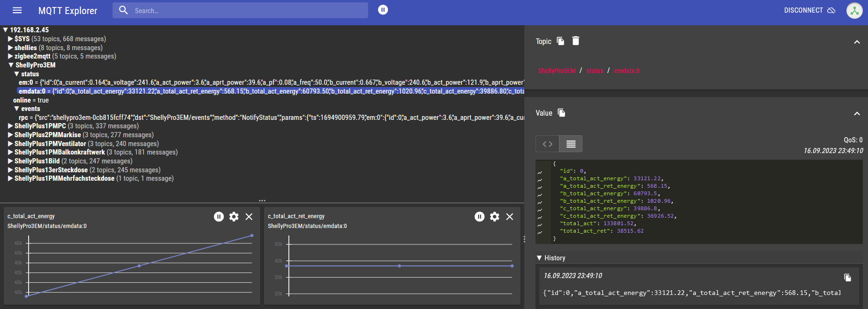Click the DISCONNECT button
The image size is (868, 309).
click(810, 10)
